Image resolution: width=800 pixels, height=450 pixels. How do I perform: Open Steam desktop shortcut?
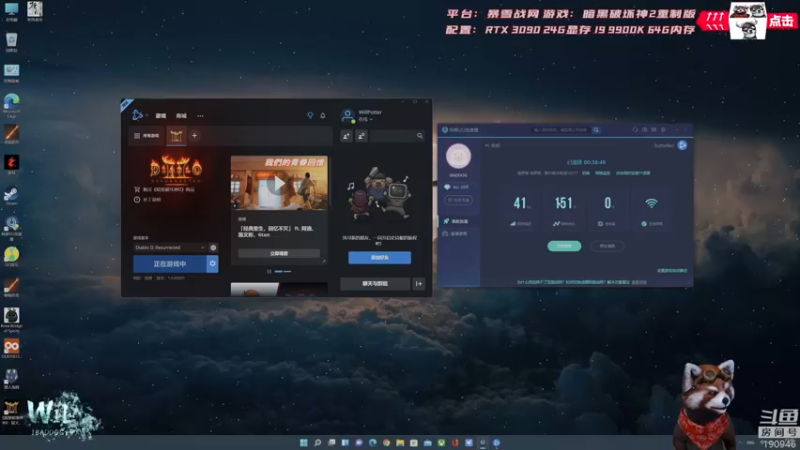coord(11,196)
